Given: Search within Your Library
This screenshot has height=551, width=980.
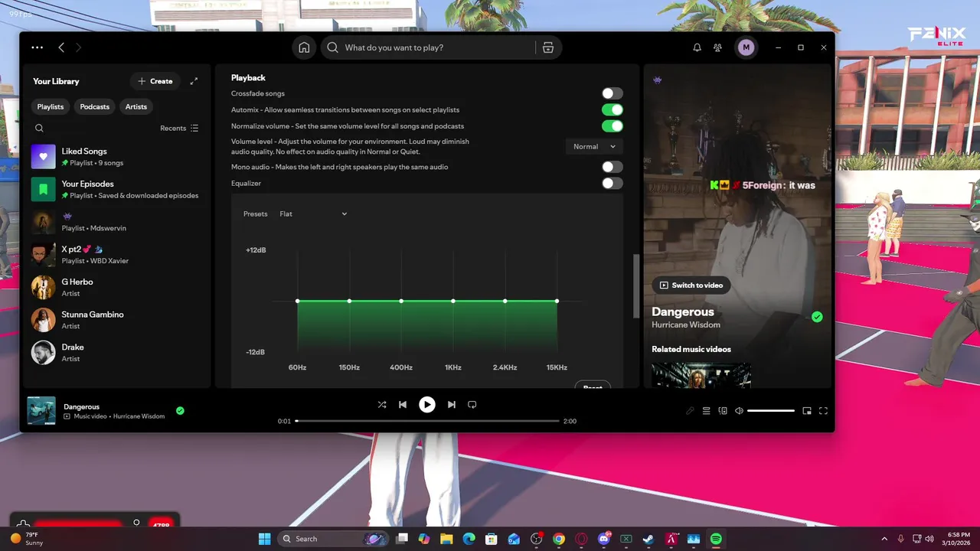Looking at the screenshot, I should (39, 128).
